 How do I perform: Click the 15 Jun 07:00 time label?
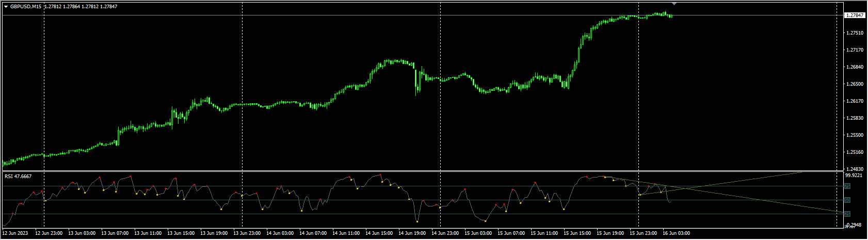(511, 234)
